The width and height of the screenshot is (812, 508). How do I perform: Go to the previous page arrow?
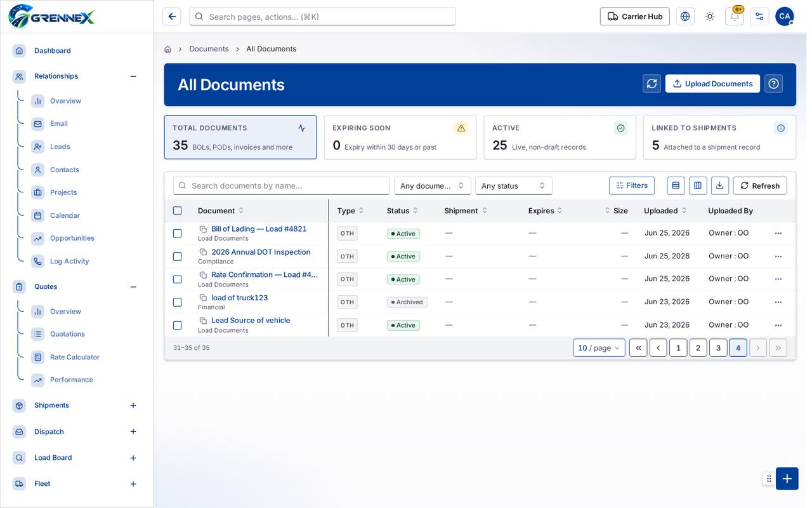coord(658,348)
